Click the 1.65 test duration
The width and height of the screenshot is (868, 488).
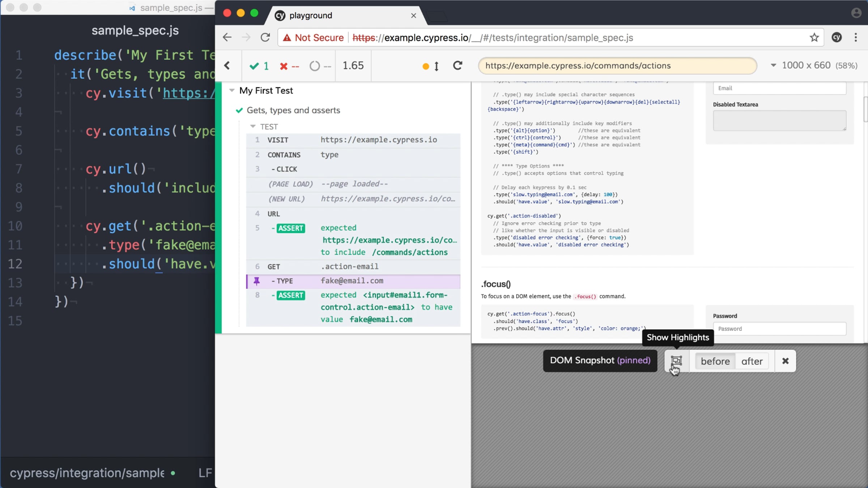tap(353, 65)
